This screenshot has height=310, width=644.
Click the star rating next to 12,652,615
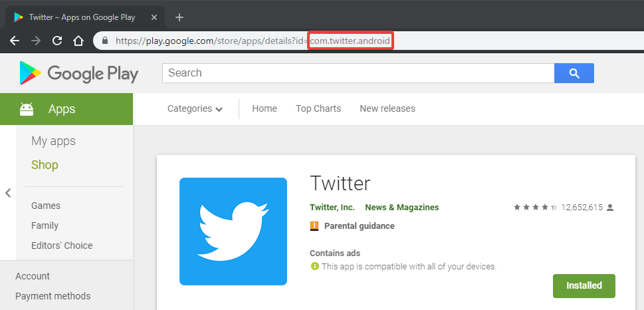[x=536, y=208]
